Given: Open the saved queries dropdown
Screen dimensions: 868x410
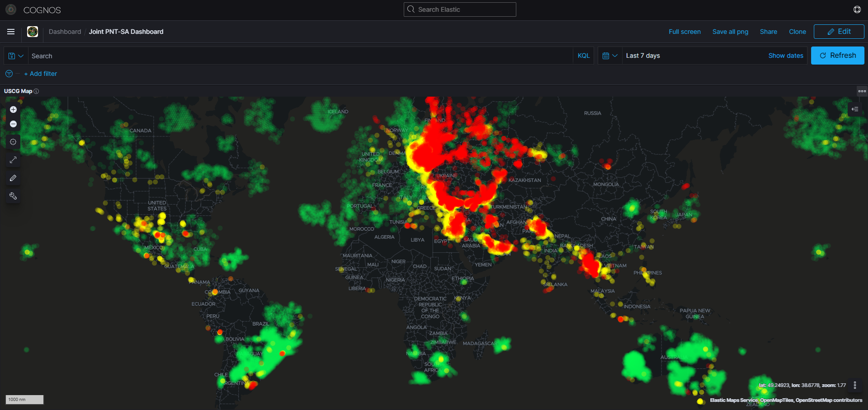Looking at the screenshot, I should point(16,56).
